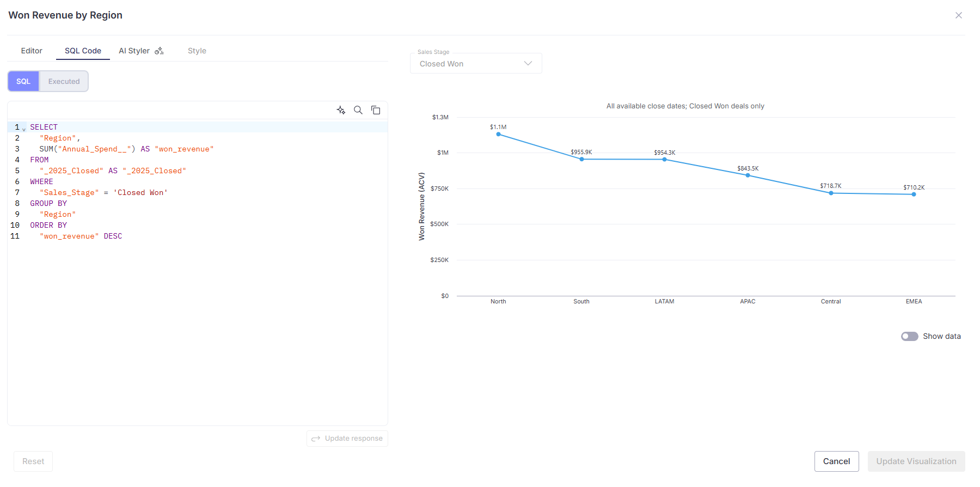980x487 pixels.
Task: Cancel the visualization edit
Action: click(836, 461)
